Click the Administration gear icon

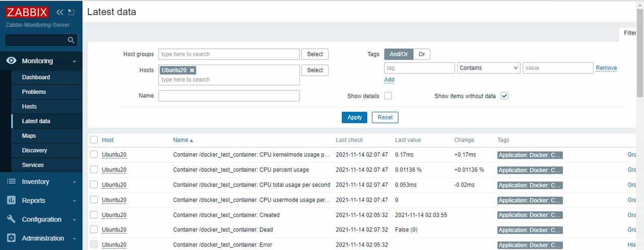tap(11, 238)
